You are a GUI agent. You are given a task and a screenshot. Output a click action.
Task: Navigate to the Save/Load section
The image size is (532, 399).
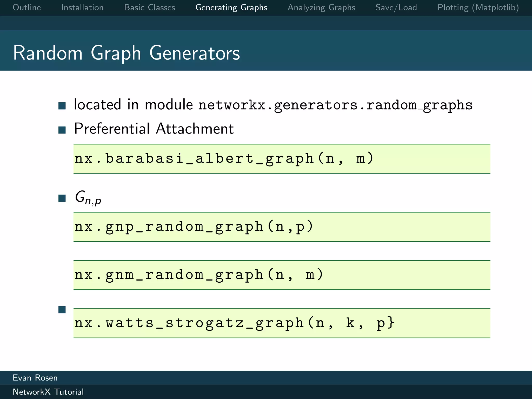(396, 8)
